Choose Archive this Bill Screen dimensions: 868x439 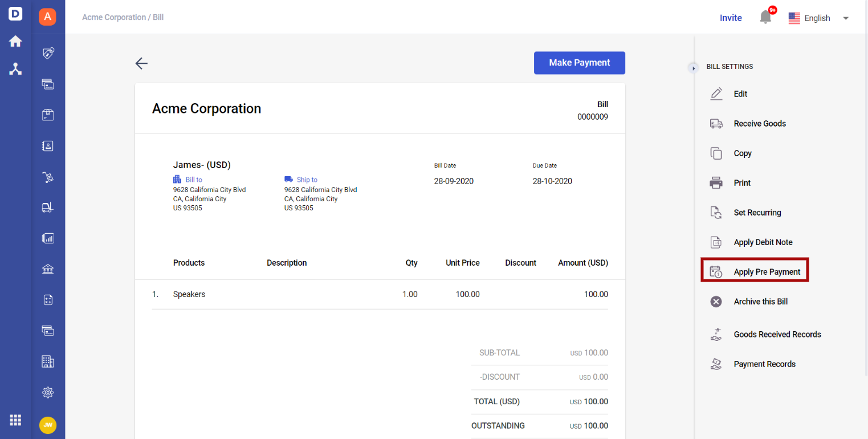(x=760, y=302)
